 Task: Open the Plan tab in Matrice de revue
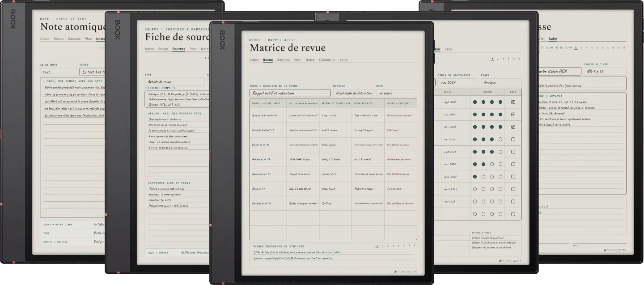[297, 60]
